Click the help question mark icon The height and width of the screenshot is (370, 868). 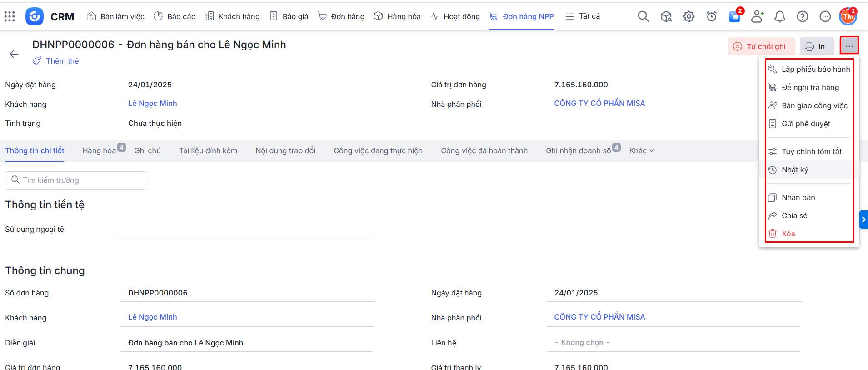click(x=803, y=17)
